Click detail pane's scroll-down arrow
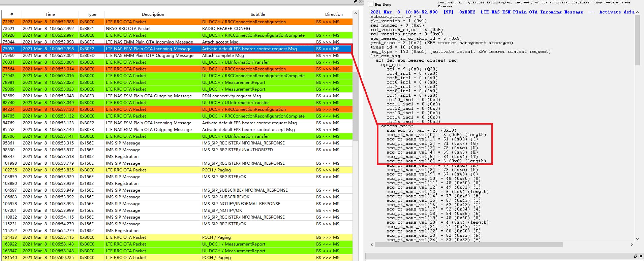This screenshot has height=261, width=644. point(637,239)
